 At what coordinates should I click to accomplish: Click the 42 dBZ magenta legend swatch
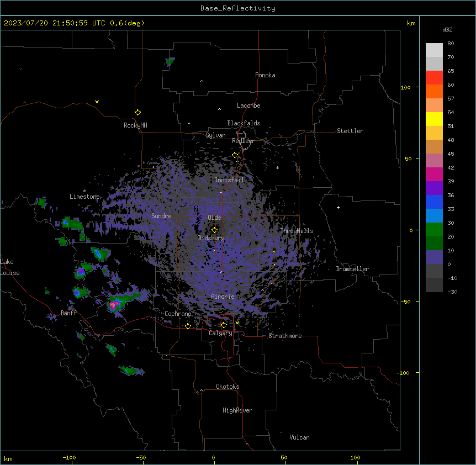434,174
